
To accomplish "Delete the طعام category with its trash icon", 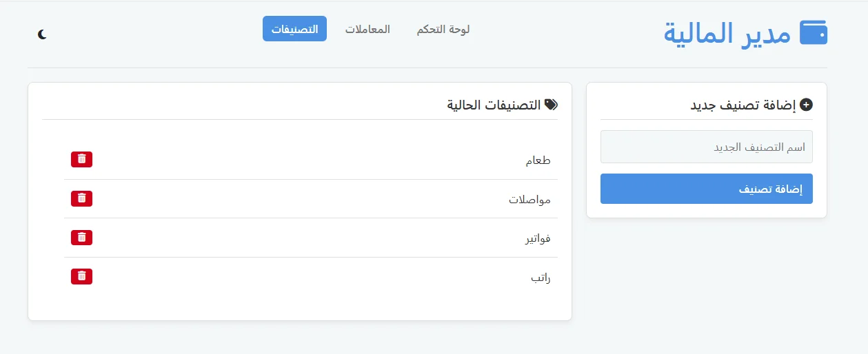I will click(81, 159).
